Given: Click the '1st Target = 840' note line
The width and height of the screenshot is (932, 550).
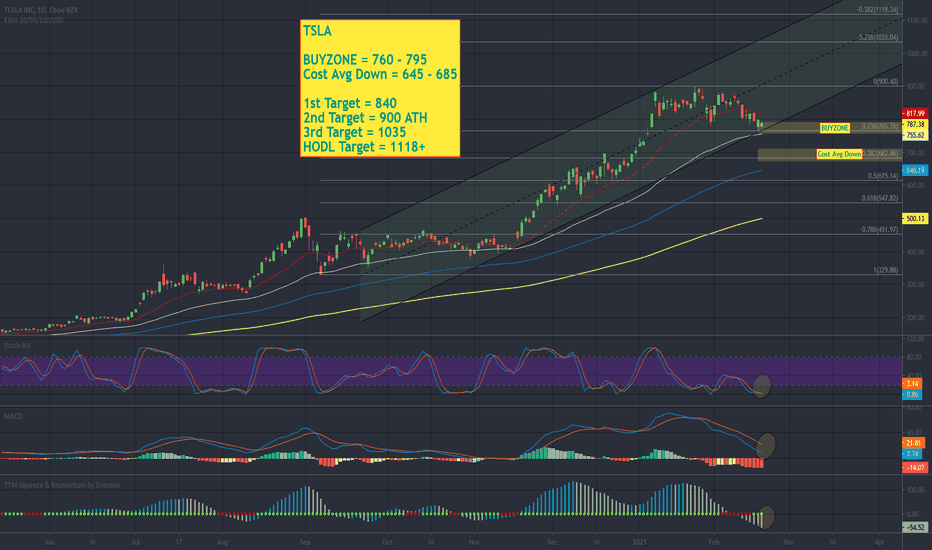Looking at the screenshot, I should [x=350, y=103].
